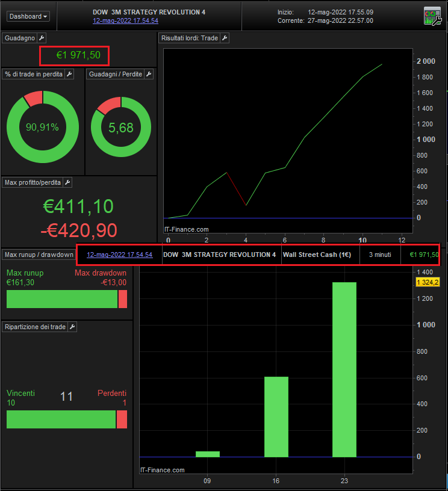
Task: Select the Guadagno panel label
Action: pyautogui.click(x=20, y=38)
